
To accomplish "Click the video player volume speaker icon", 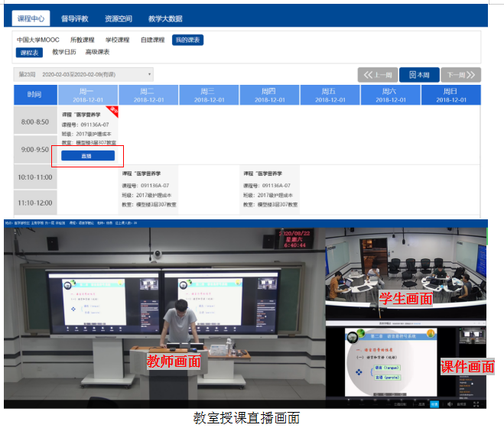I will 450,404.
